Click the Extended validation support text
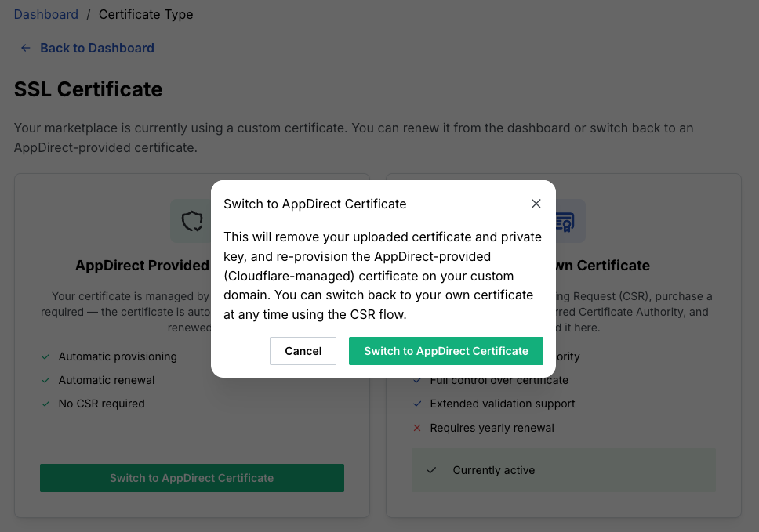 tap(503, 404)
